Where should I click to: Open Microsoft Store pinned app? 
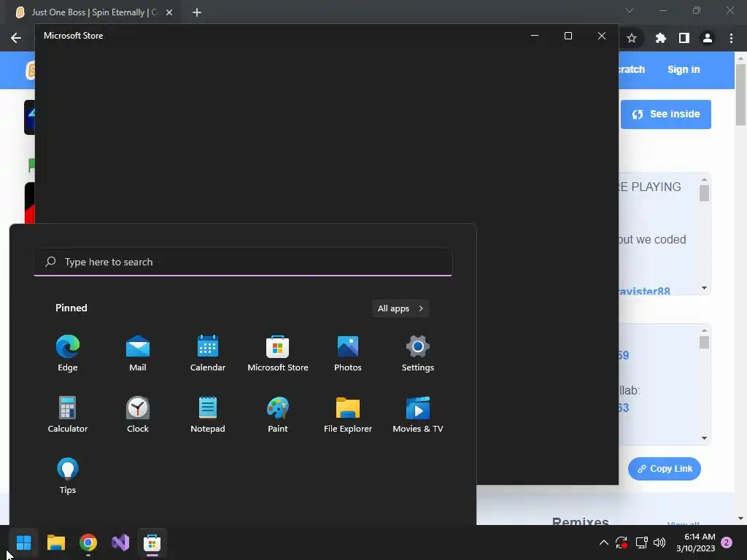[278, 354]
